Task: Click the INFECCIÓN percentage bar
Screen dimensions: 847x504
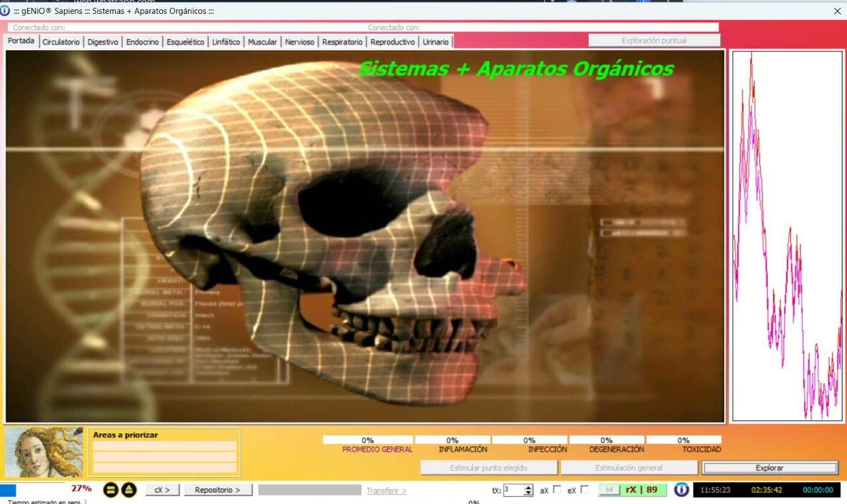Action: 530,440
